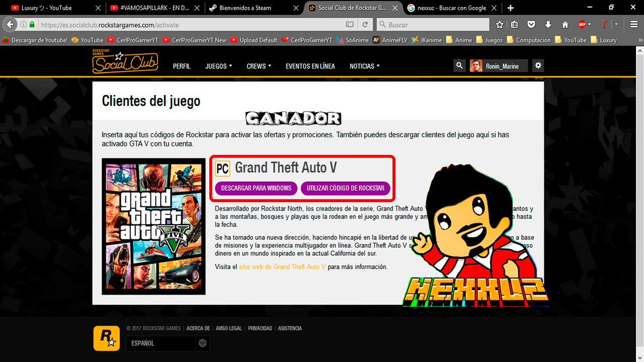Open AnimeFLV bookmark
This screenshot has width=644, height=362.
(390, 40)
